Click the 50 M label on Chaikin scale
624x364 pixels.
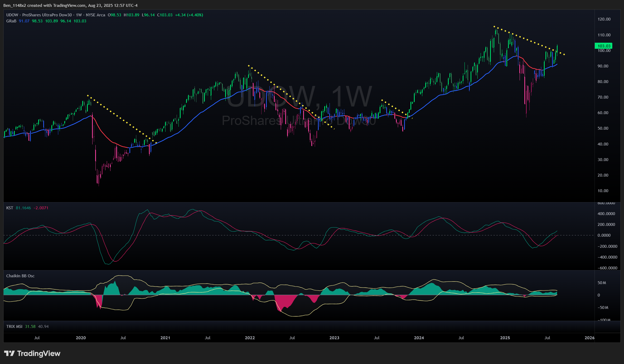[602, 283]
